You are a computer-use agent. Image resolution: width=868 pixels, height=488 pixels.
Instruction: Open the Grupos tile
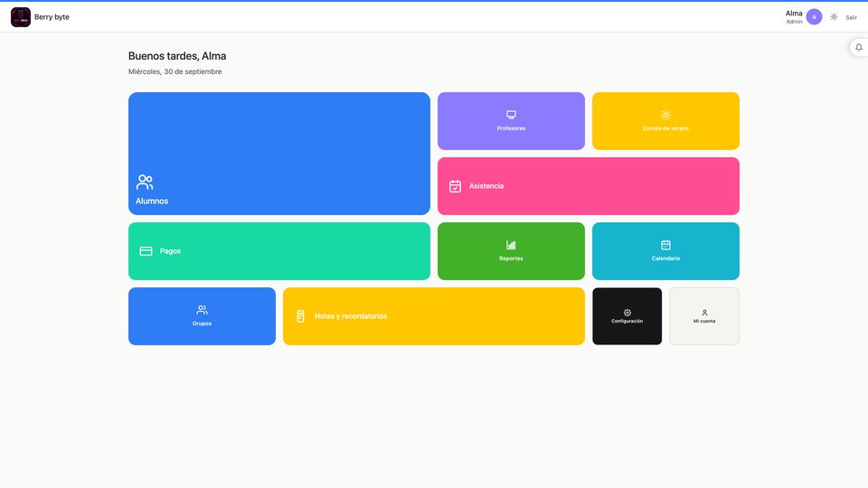(202, 316)
